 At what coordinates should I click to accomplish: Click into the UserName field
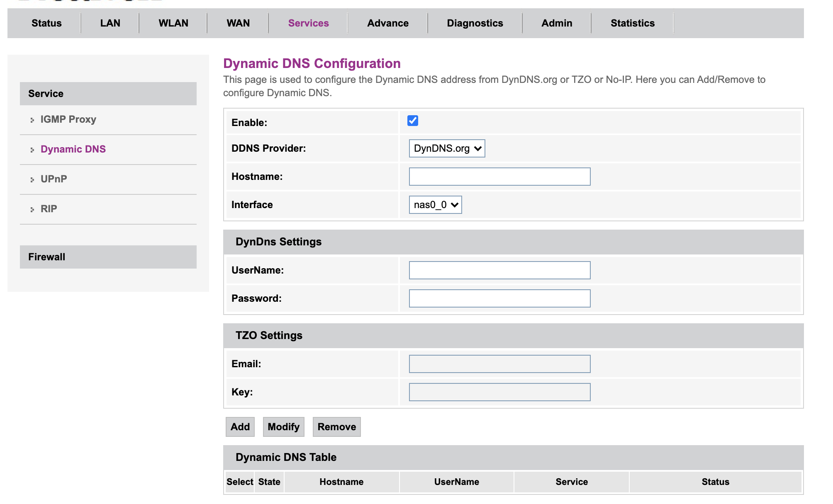pos(499,270)
